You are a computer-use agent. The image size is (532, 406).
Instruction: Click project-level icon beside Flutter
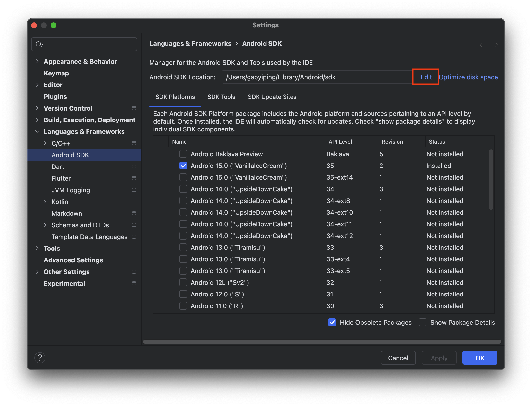pos(134,178)
